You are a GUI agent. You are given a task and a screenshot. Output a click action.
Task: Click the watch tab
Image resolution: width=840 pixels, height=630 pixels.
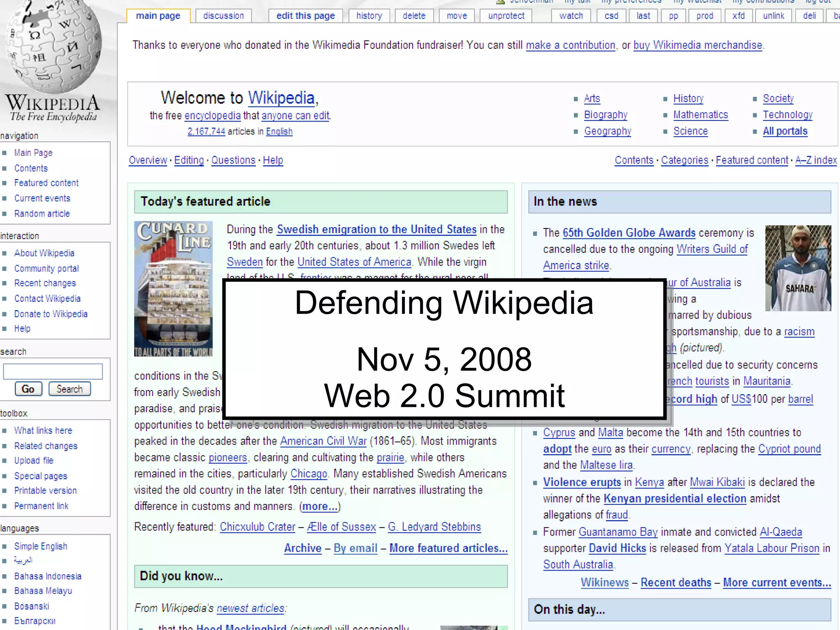(x=571, y=16)
